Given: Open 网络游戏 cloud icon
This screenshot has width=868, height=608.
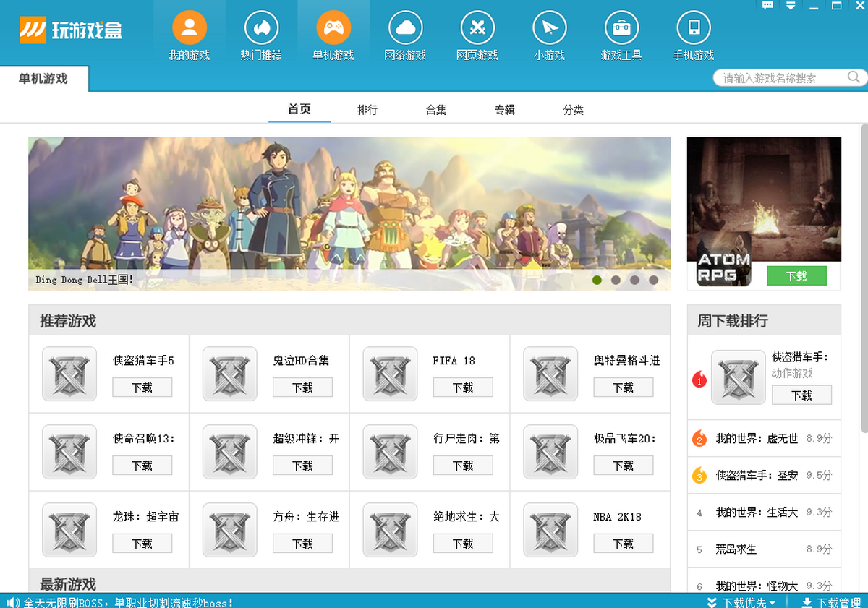Looking at the screenshot, I should (x=405, y=29).
